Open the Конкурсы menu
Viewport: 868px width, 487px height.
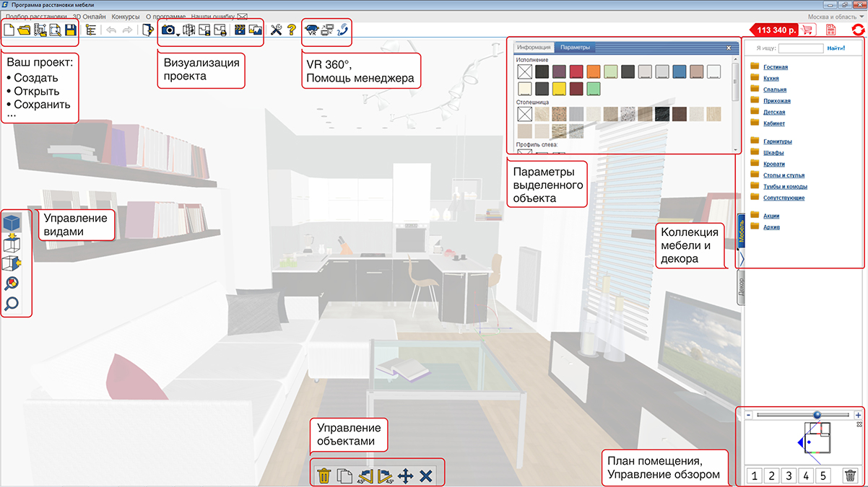(x=126, y=16)
